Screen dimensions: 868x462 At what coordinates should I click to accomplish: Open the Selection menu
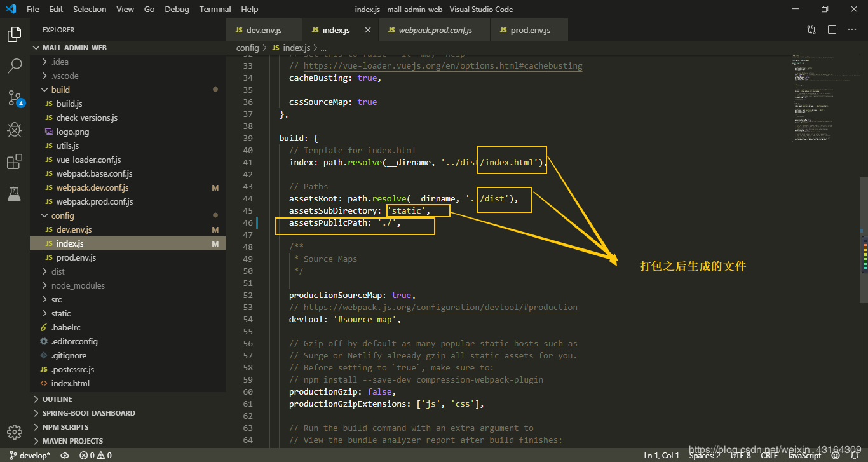point(90,10)
